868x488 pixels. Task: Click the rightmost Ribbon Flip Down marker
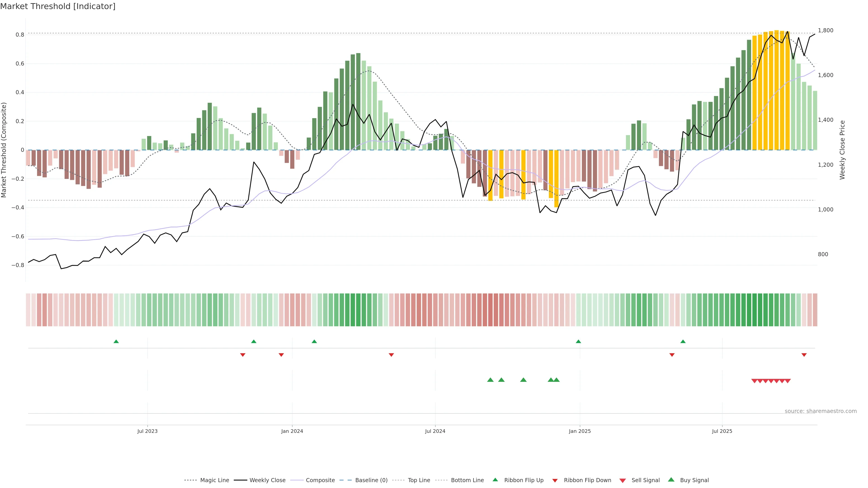(804, 355)
